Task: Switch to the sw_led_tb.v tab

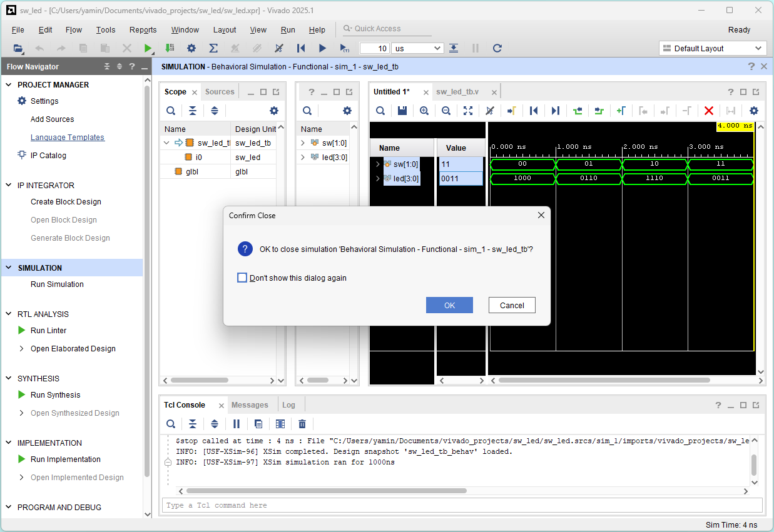Action: coord(457,92)
